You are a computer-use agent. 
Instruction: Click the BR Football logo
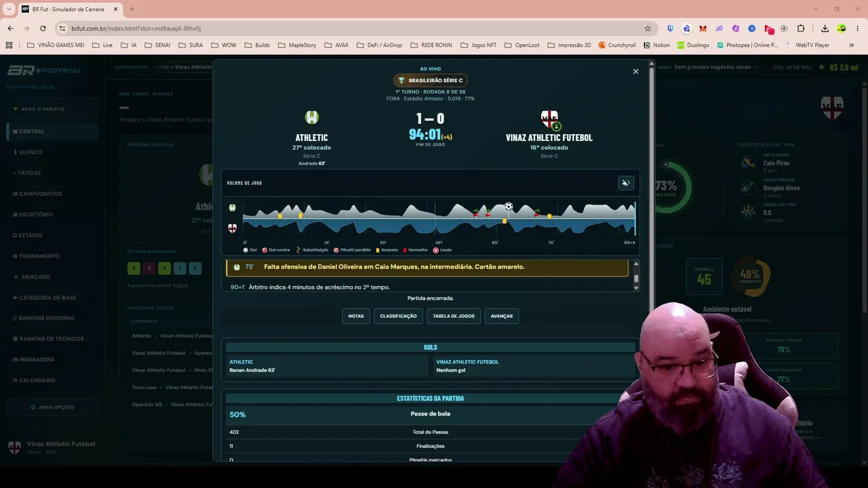click(44, 70)
